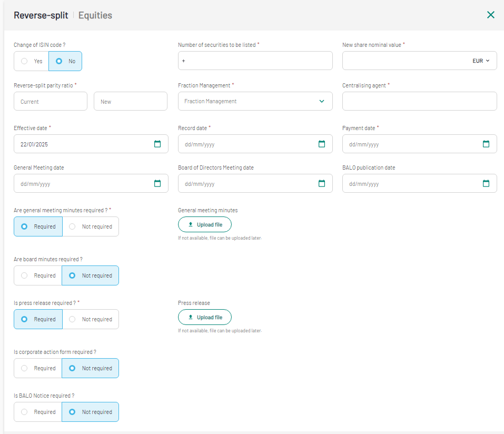
Task: Mark press release as Not required
Action: click(91, 319)
